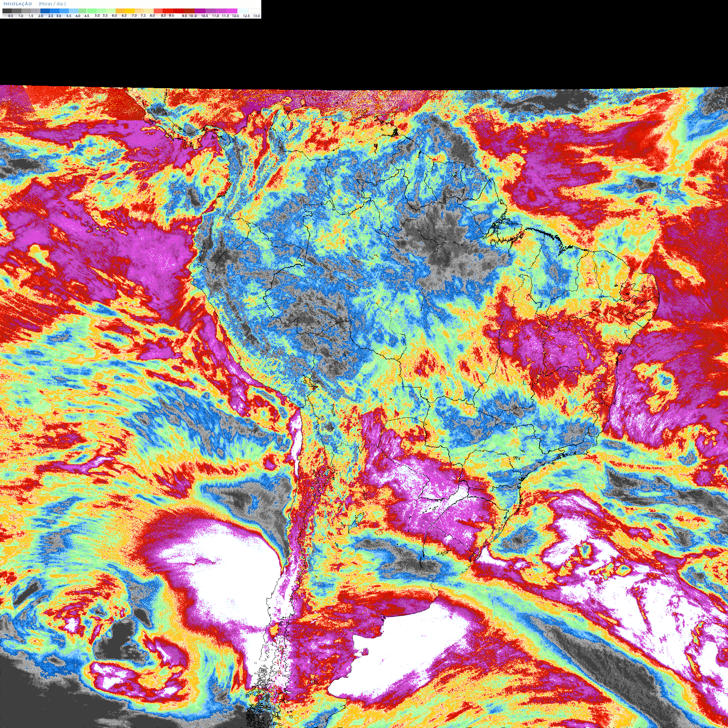
Task: Click the 9.5 legend value
Action: click(184, 16)
